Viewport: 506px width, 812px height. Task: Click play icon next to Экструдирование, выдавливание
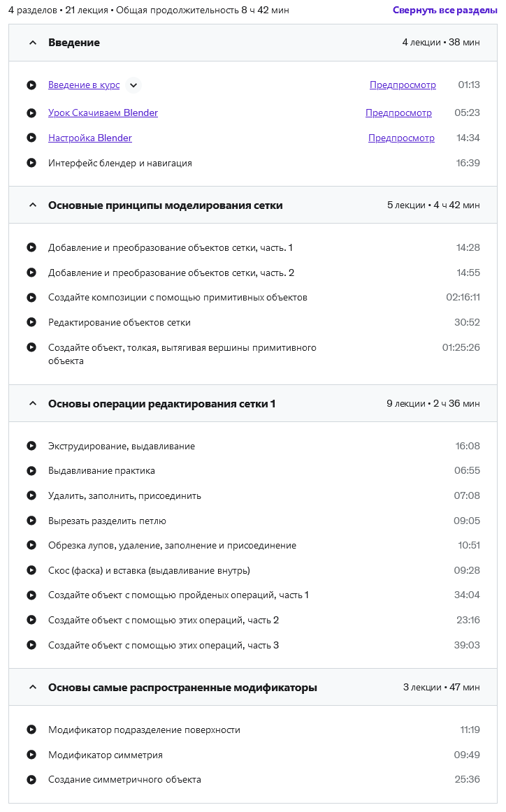coord(31,447)
